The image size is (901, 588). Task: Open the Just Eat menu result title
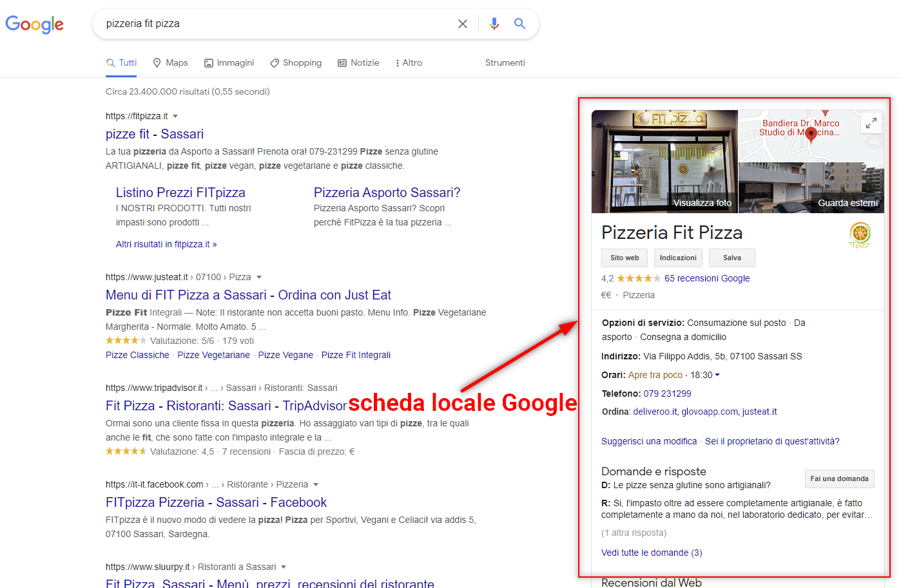[x=248, y=295]
